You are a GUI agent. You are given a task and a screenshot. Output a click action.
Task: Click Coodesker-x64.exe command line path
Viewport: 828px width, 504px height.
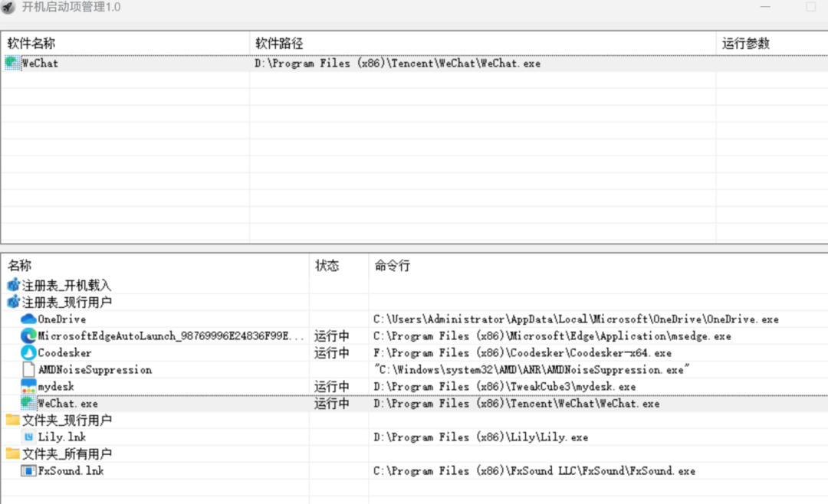tap(522, 353)
